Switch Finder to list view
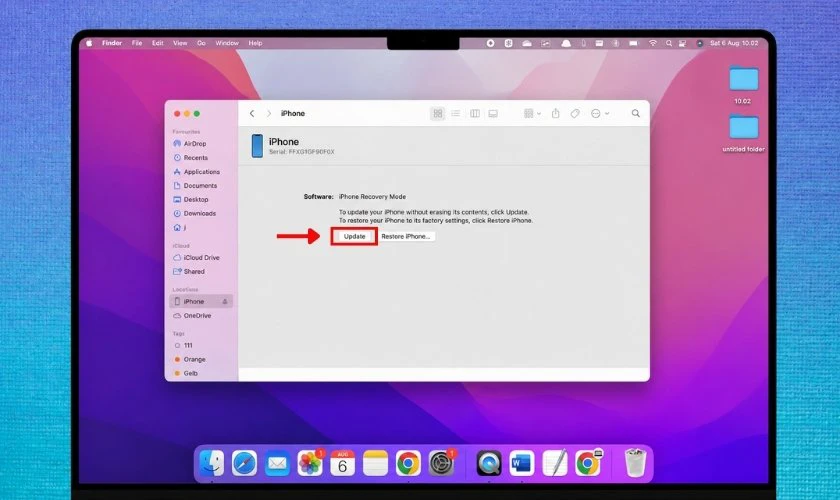 455,114
